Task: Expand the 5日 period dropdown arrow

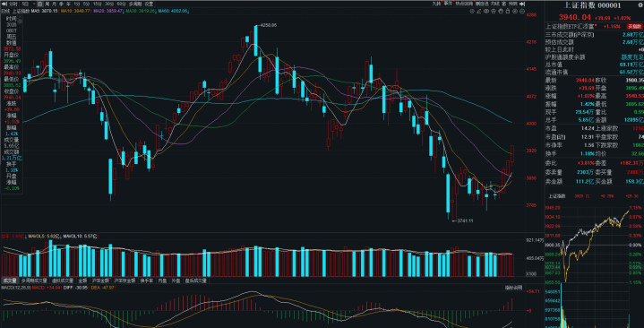Action: (x=34, y=4)
